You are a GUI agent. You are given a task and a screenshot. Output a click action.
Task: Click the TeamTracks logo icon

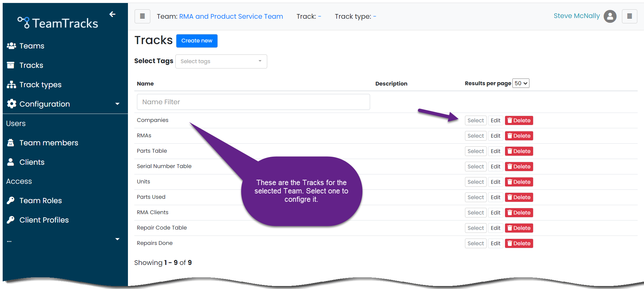pos(24,22)
